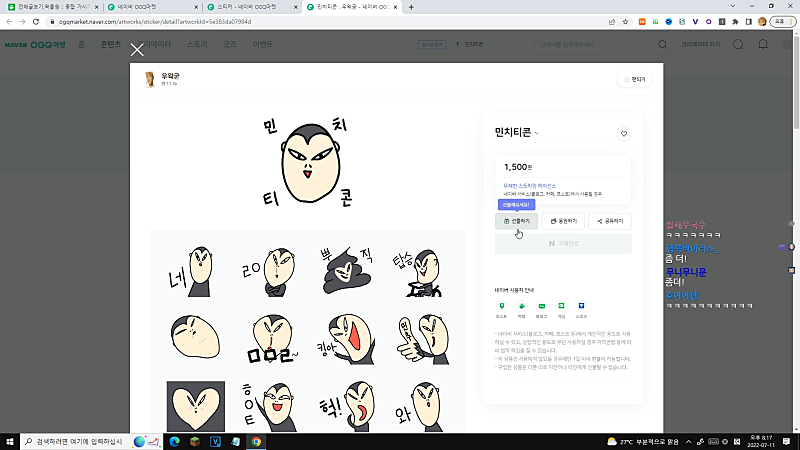Click the Chrome icon in the taskbar

click(x=256, y=441)
